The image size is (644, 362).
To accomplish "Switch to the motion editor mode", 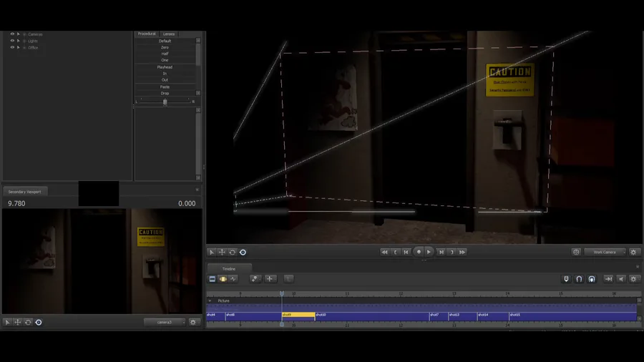I will click(x=223, y=279).
